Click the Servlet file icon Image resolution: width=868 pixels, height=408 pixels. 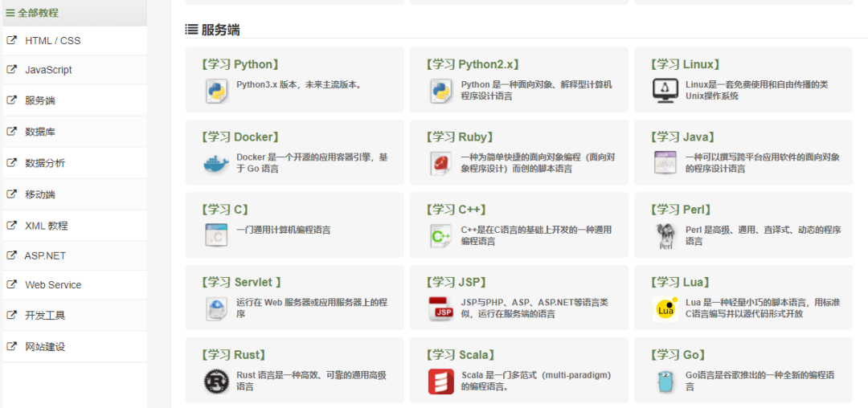coord(216,308)
